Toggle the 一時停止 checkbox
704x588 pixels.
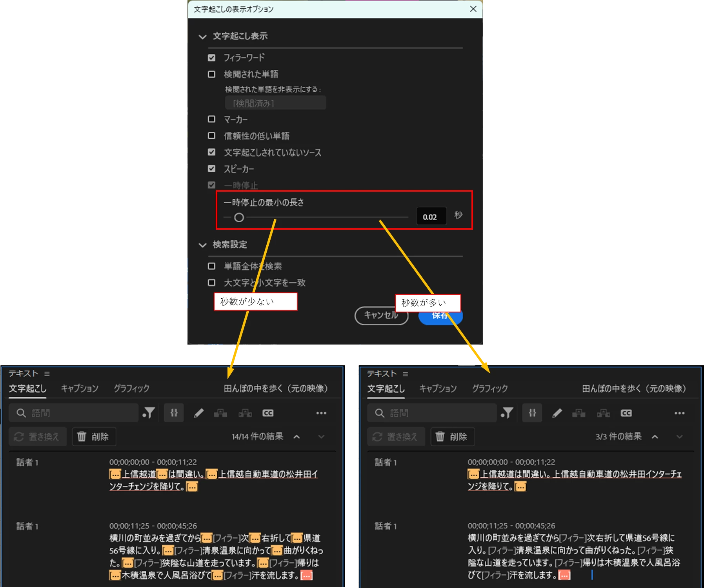211,185
